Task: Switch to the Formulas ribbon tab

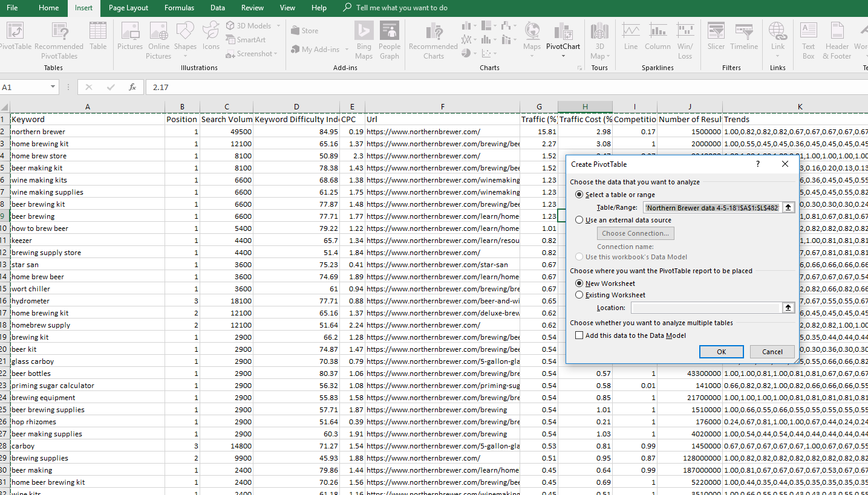Action: [179, 8]
